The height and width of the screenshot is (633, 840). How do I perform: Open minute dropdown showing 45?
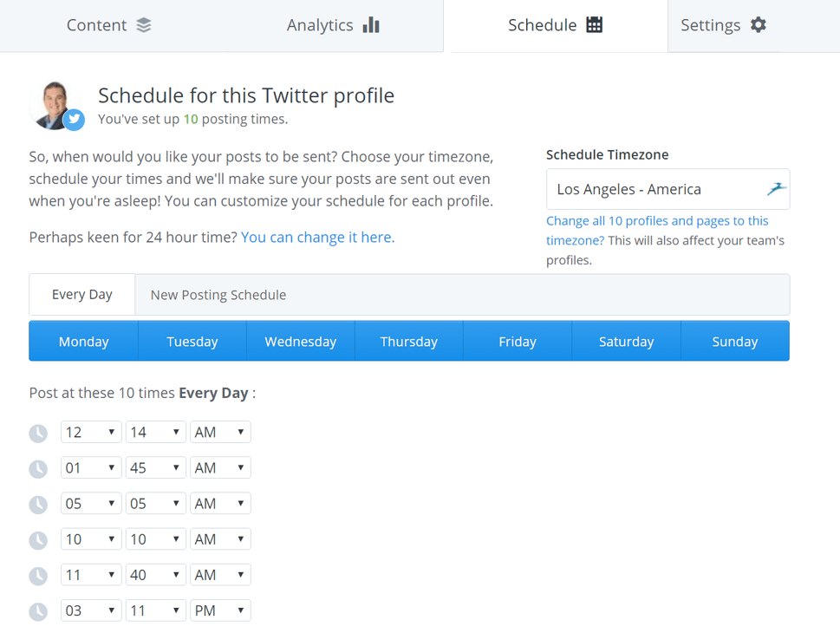(x=156, y=468)
